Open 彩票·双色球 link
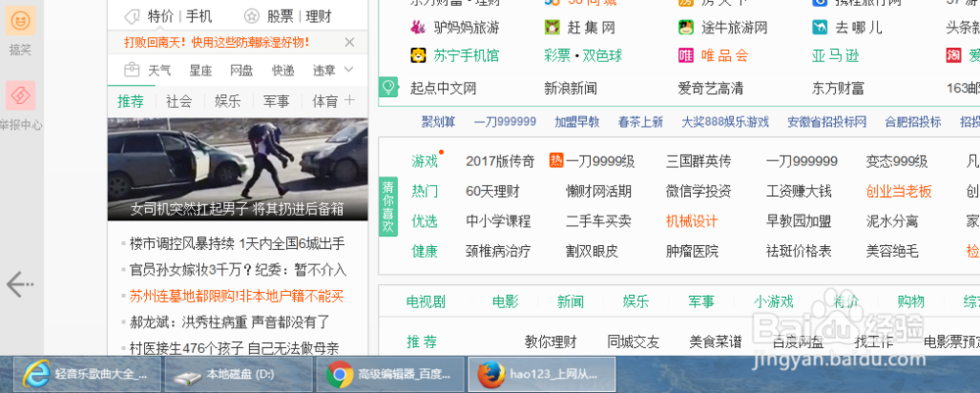The height and width of the screenshot is (393, 980). 583,56
